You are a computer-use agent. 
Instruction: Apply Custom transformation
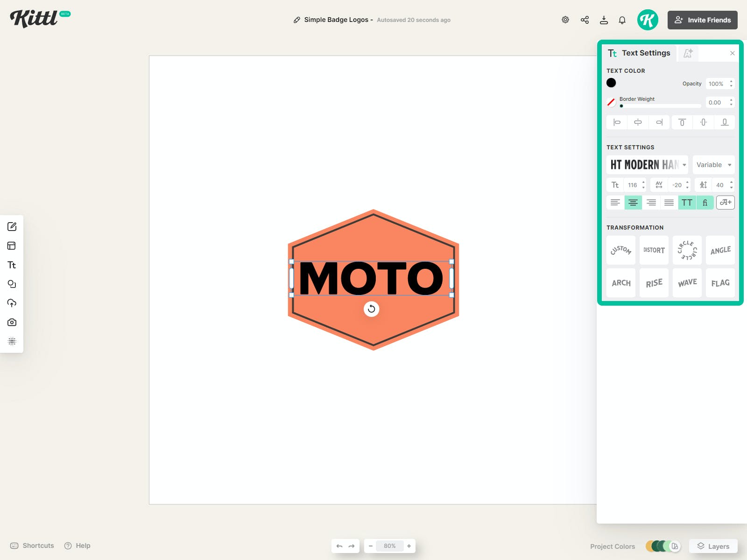pyautogui.click(x=621, y=250)
